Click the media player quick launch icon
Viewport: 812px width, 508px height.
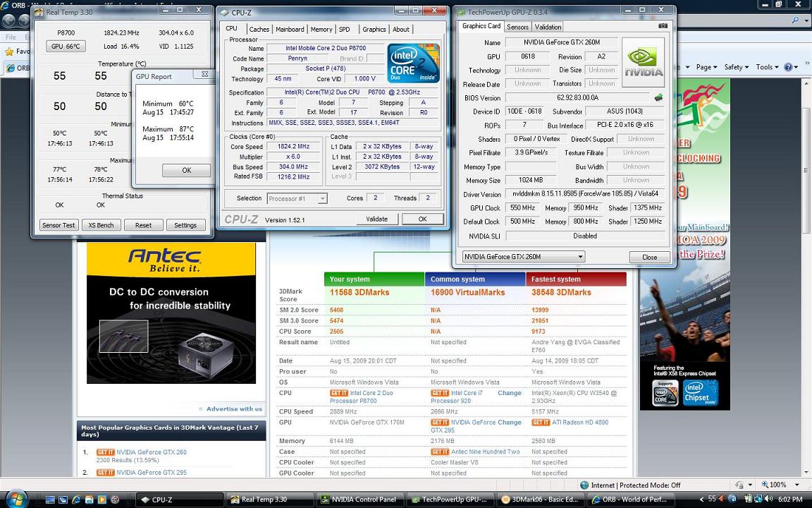pyautogui.click(x=102, y=500)
